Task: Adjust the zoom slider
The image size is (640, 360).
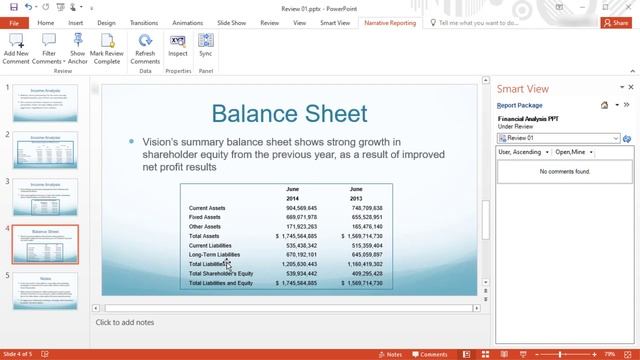Action: coord(560,355)
